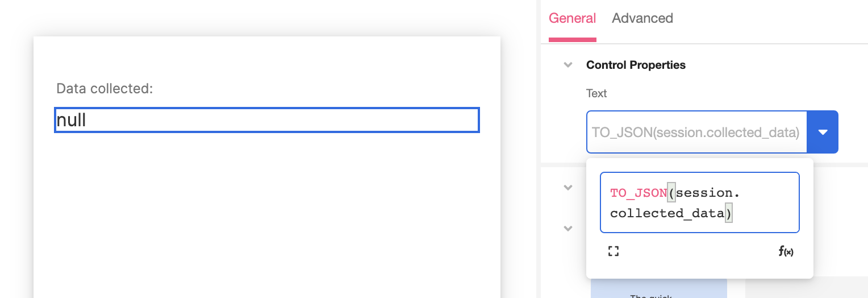Open the blue Text property dropdown arrow

823,132
